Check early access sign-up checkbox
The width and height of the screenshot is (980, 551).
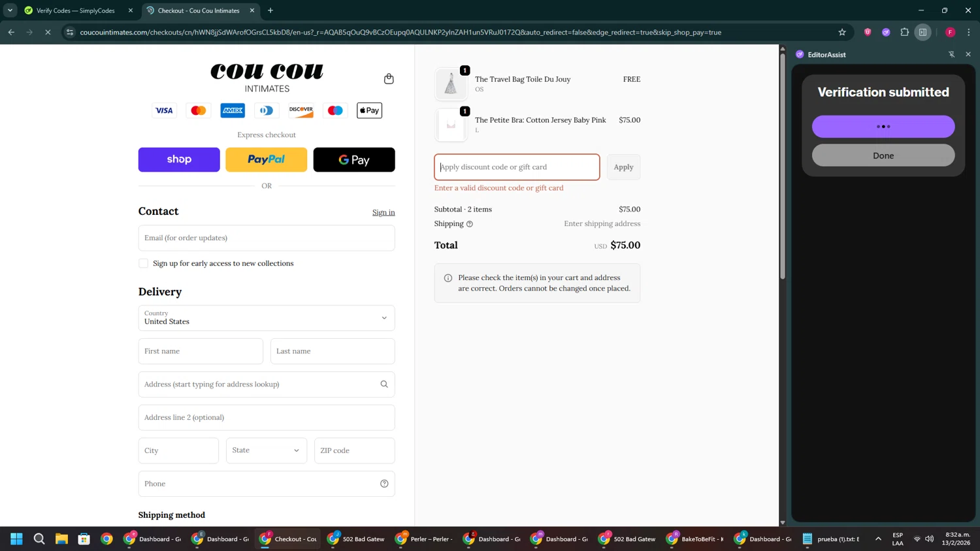click(143, 263)
